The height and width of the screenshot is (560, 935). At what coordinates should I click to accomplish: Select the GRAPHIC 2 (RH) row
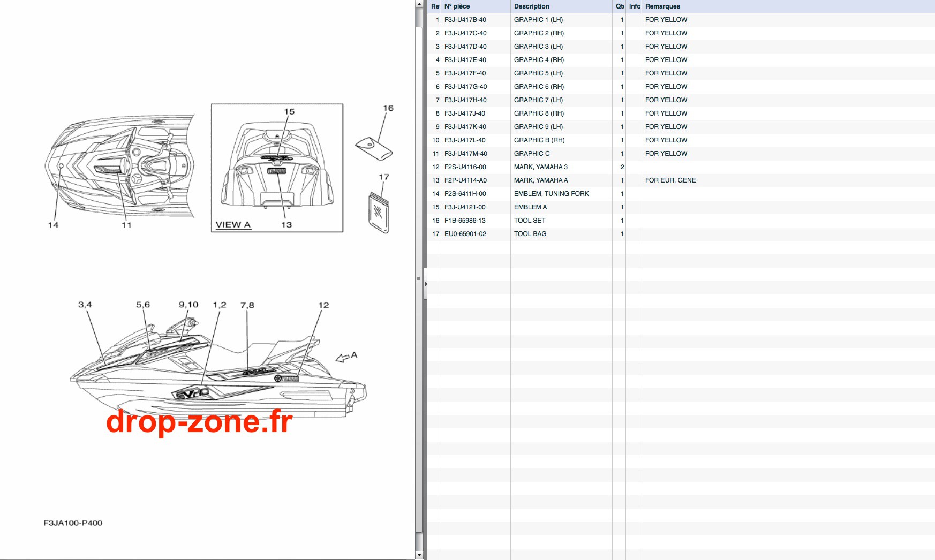(x=681, y=33)
